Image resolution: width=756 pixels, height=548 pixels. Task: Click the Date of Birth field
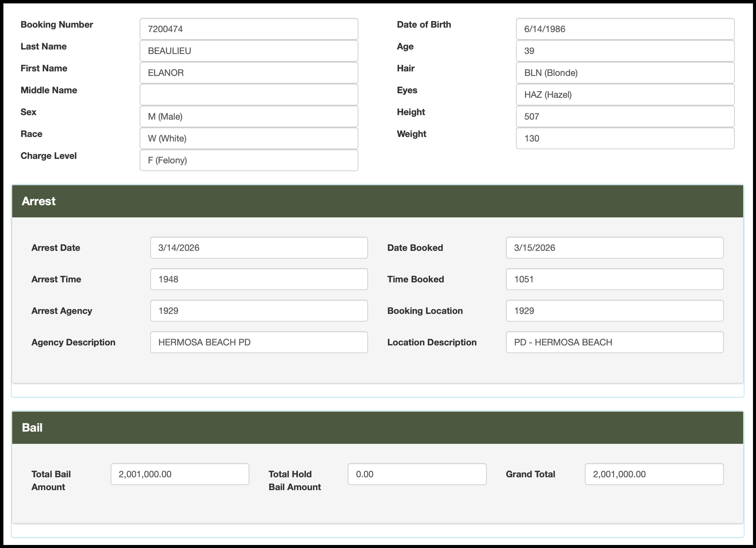625,29
